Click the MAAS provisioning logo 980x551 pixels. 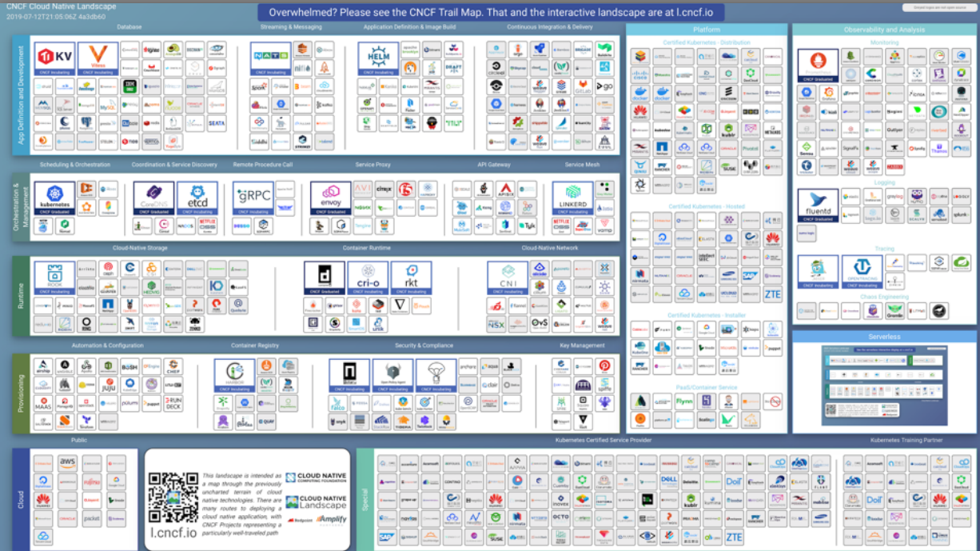43,405
